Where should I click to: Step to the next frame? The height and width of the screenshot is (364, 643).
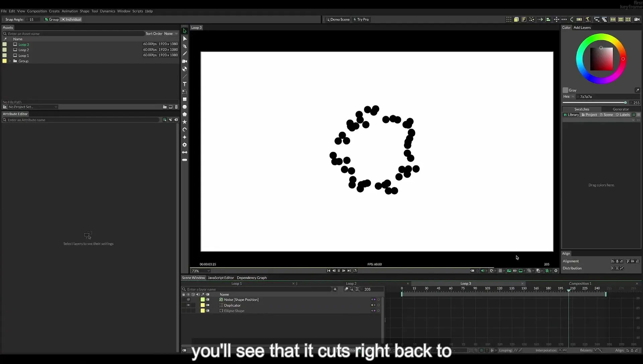click(x=344, y=271)
